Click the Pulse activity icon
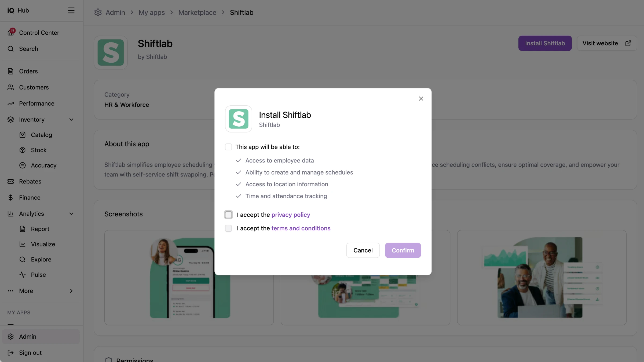 [23, 275]
